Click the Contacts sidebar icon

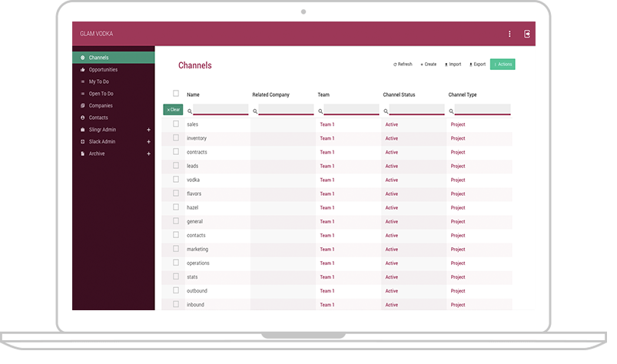tap(83, 117)
